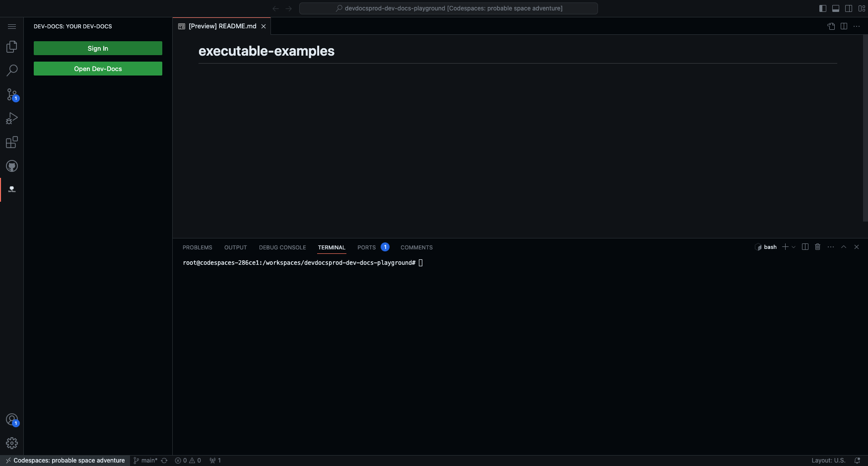This screenshot has width=868, height=466.
Task: Open Run and Debug view
Action: [x=12, y=118]
